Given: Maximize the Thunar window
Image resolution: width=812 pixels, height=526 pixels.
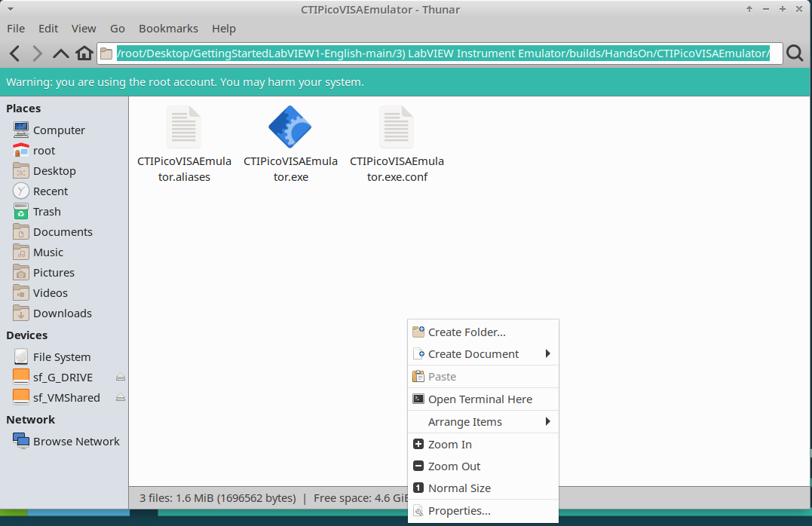Looking at the screenshot, I should coord(783,9).
